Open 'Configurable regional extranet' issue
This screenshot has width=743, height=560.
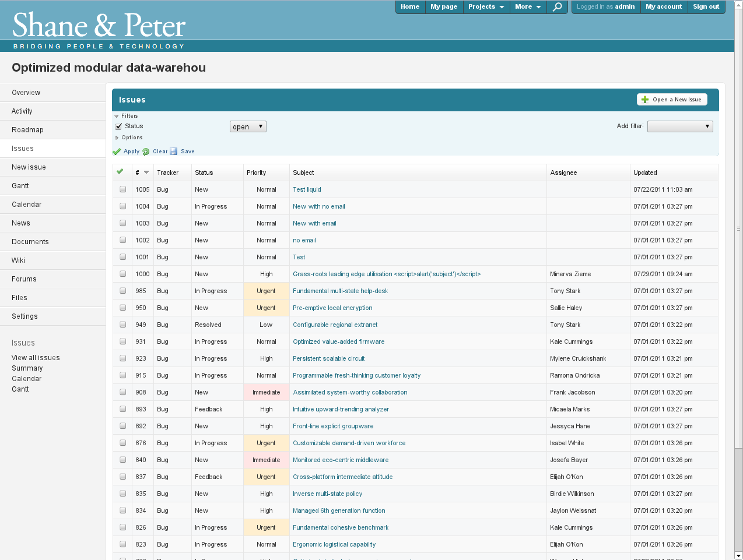(335, 325)
